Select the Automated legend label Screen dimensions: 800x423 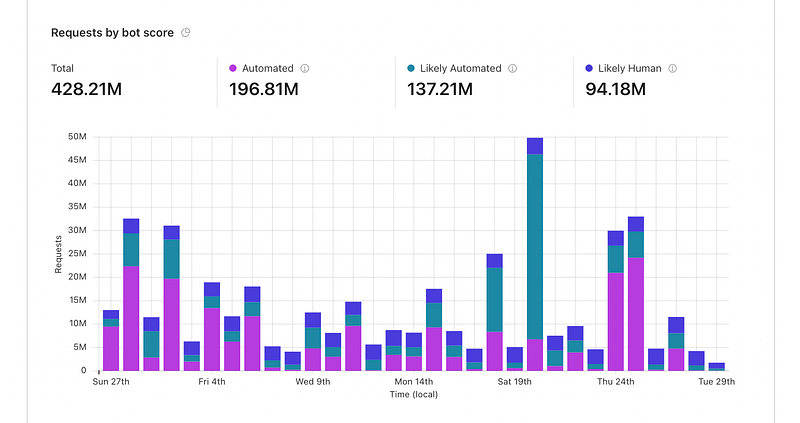tap(267, 68)
